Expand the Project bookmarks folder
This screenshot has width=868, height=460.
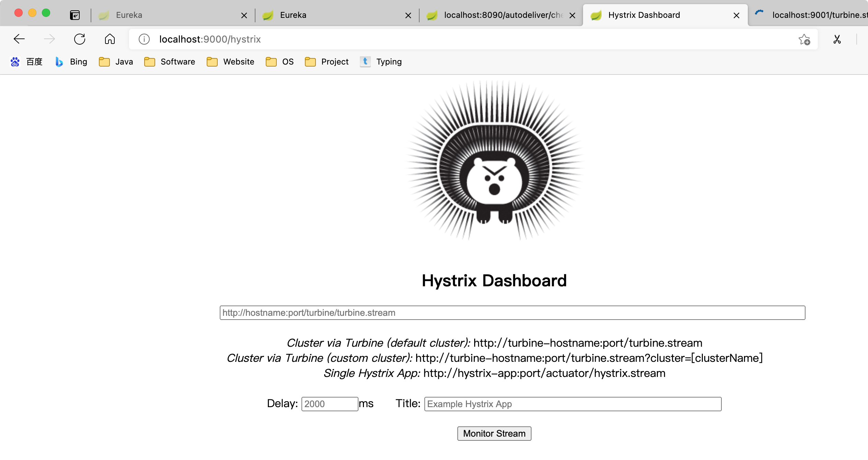click(x=327, y=62)
